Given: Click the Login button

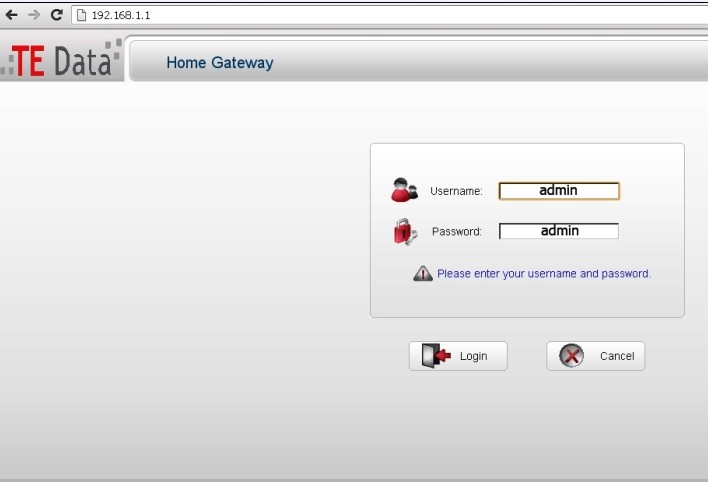Looking at the screenshot, I should click(458, 356).
